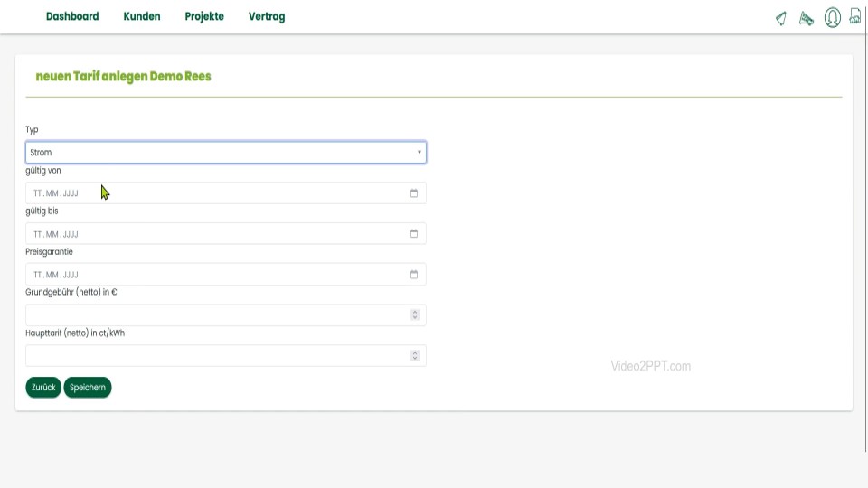Click the house document icon in header
868x488 pixels.
pyautogui.click(x=855, y=17)
